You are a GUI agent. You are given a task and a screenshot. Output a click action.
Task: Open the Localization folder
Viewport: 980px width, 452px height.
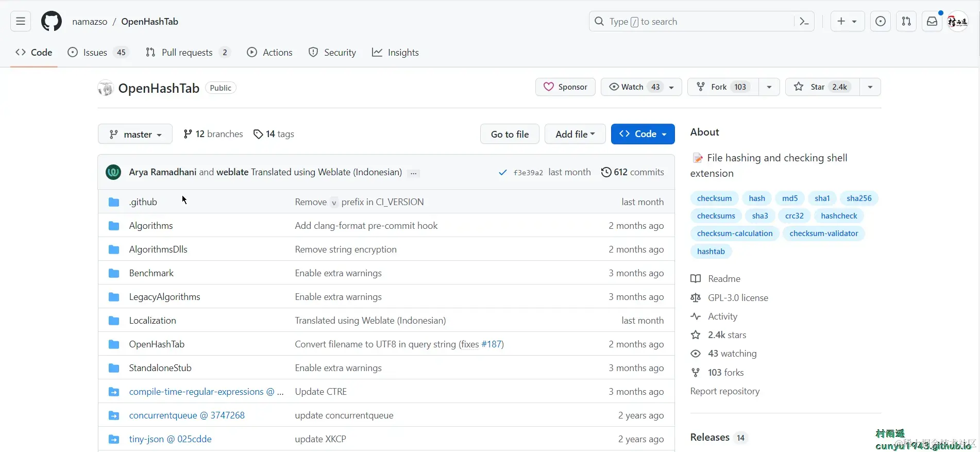click(x=153, y=321)
